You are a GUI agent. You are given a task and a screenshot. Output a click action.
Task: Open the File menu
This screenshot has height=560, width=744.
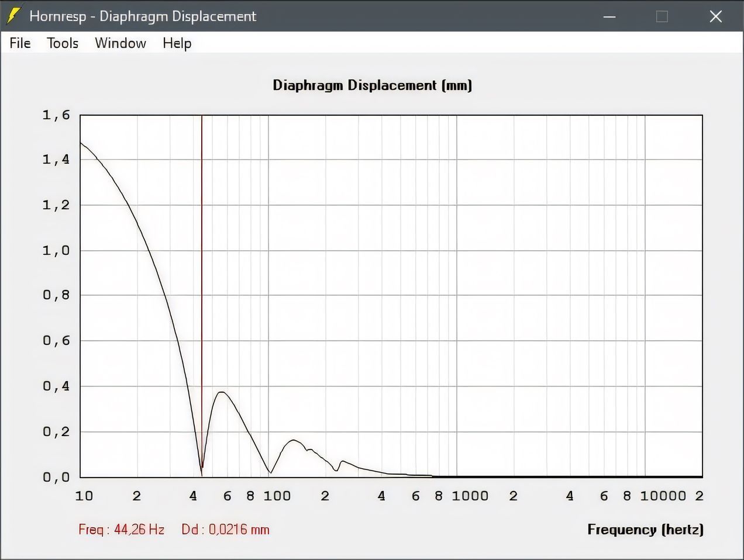point(20,43)
